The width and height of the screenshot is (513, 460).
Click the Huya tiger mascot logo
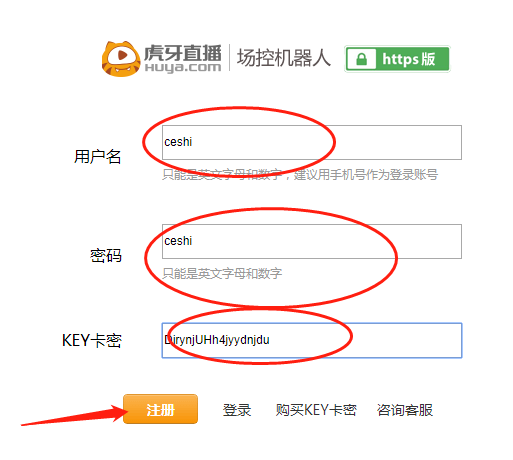(x=121, y=59)
